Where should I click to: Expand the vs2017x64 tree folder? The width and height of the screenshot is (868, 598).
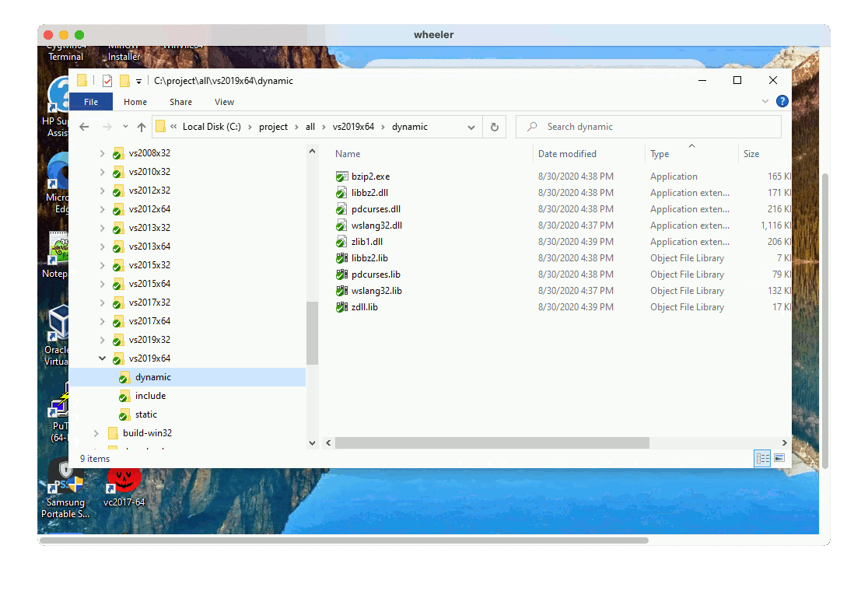click(102, 321)
